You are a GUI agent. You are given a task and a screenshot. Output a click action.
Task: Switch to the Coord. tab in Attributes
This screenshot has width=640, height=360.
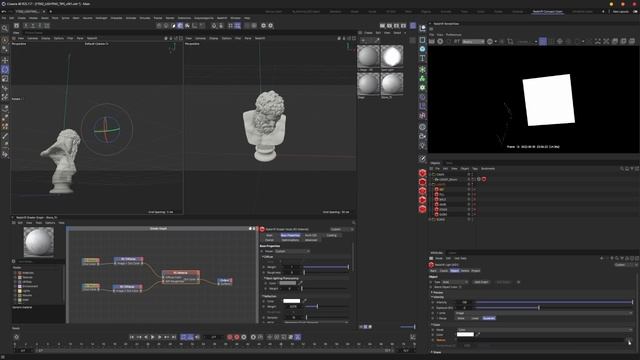(444, 271)
